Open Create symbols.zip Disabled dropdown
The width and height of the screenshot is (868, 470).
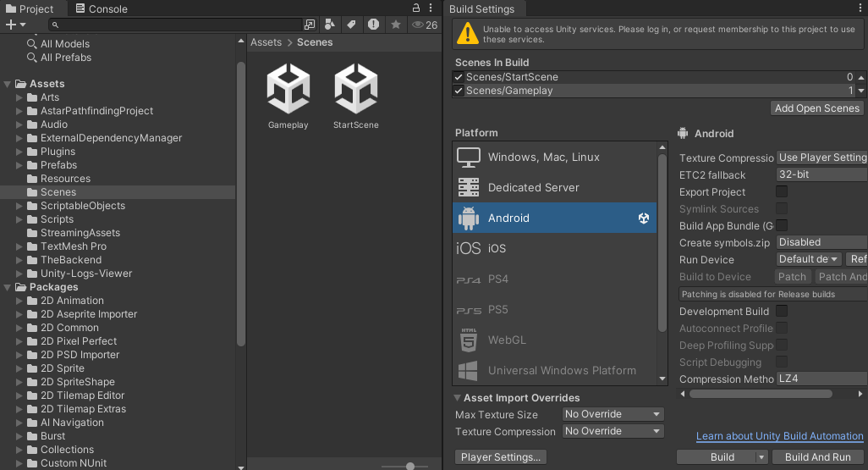(821, 242)
